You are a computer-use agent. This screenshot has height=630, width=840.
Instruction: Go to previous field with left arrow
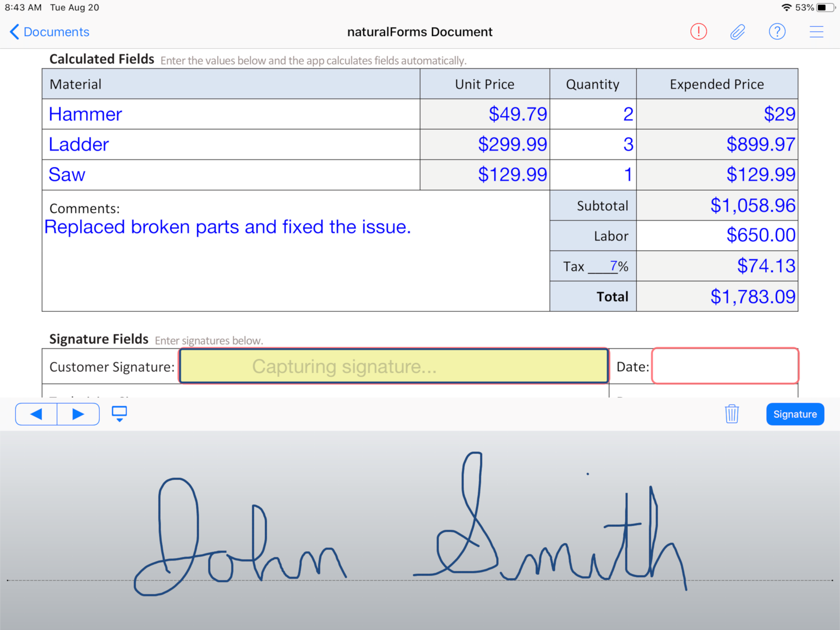coord(37,414)
